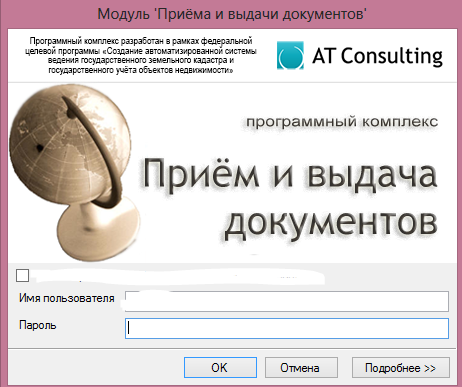Image resolution: width=462 pixels, height=387 pixels.
Task: Click the 'Программный комплекс разработан' description text
Action: [141, 55]
